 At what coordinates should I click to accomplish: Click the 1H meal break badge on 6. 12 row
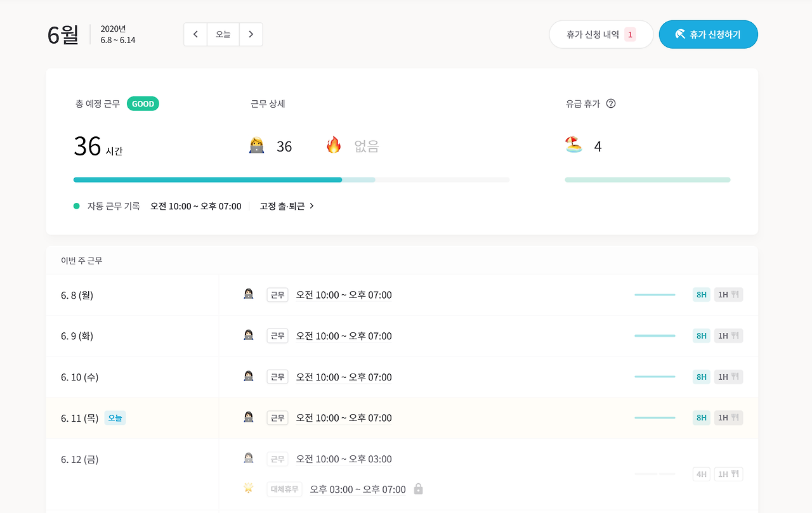tap(728, 474)
